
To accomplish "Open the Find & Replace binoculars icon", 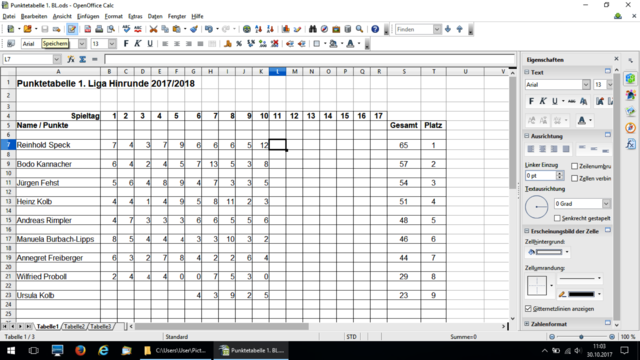I will point(313,29).
